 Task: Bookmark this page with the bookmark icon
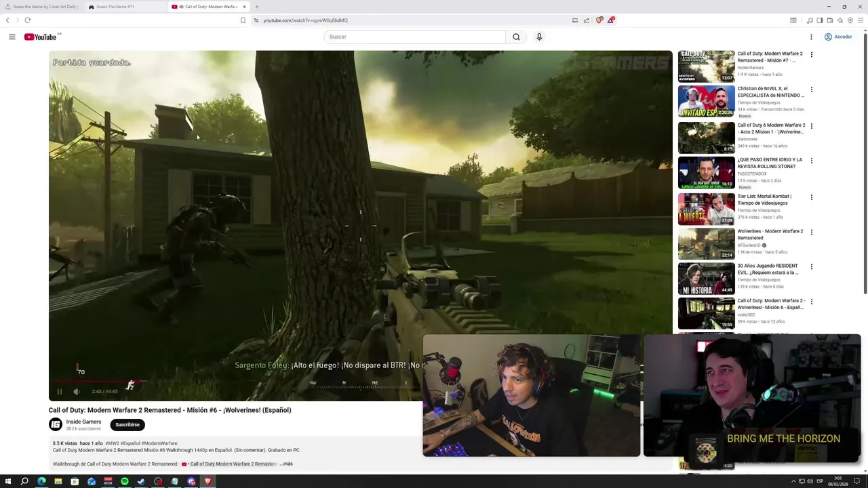click(243, 20)
